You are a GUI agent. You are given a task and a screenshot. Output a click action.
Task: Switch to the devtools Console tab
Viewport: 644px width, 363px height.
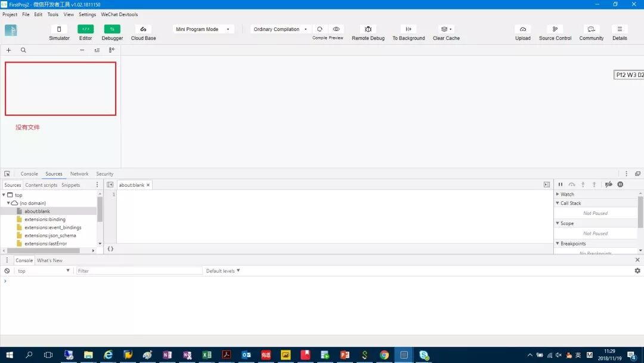pos(29,174)
